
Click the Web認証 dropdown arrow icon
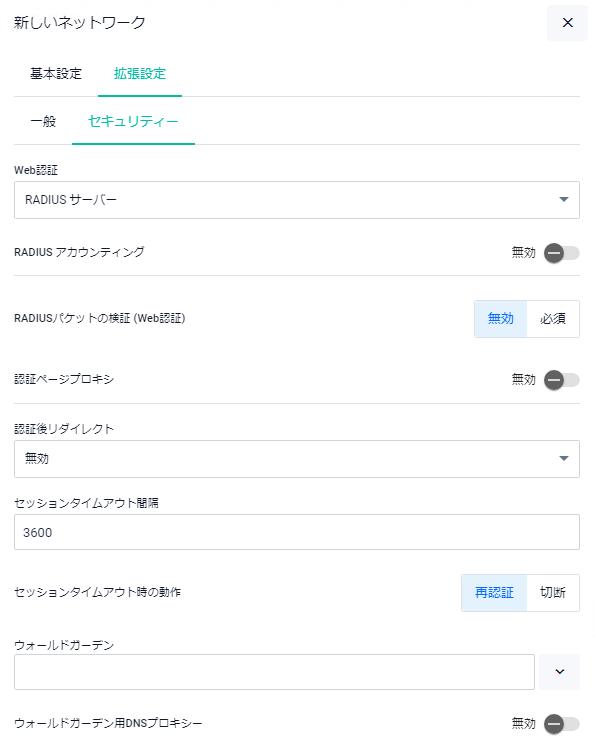tap(564, 200)
